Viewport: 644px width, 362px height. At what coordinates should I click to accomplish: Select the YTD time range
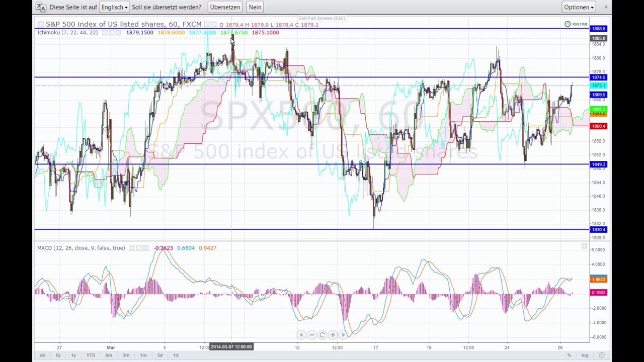pyautogui.click(x=91, y=355)
